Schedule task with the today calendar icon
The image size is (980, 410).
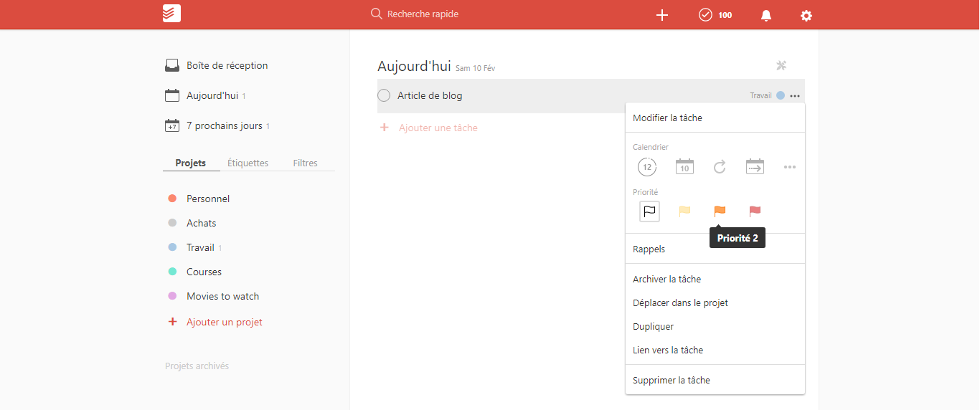click(684, 167)
